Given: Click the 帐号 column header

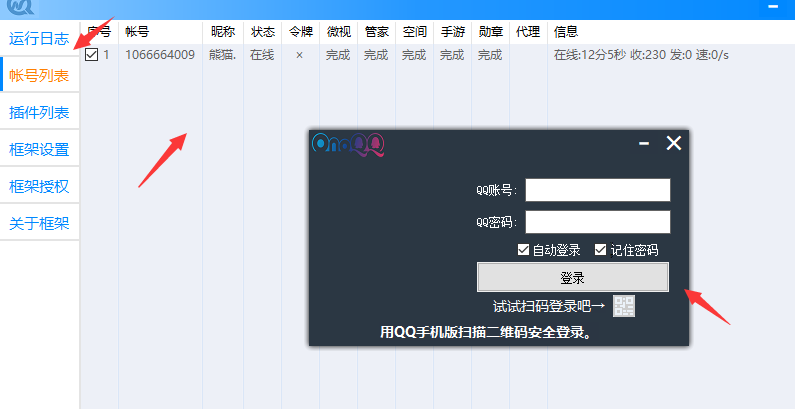Looking at the screenshot, I should (x=137, y=32).
